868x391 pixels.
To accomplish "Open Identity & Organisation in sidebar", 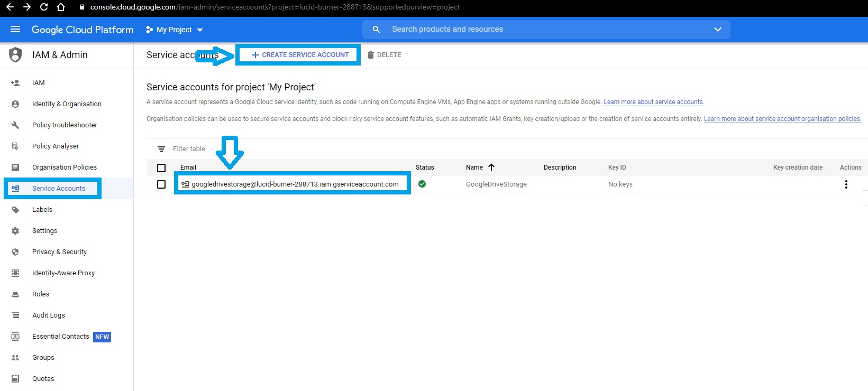I will 67,104.
